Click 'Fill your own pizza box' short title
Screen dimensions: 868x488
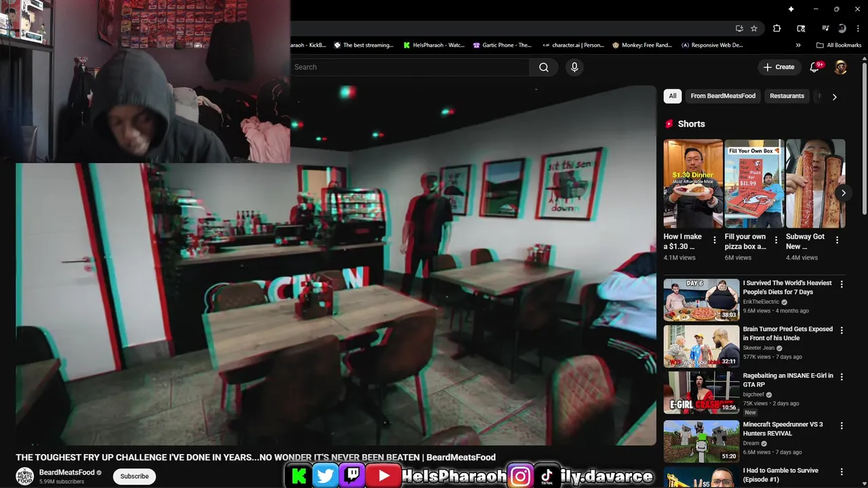(x=745, y=241)
